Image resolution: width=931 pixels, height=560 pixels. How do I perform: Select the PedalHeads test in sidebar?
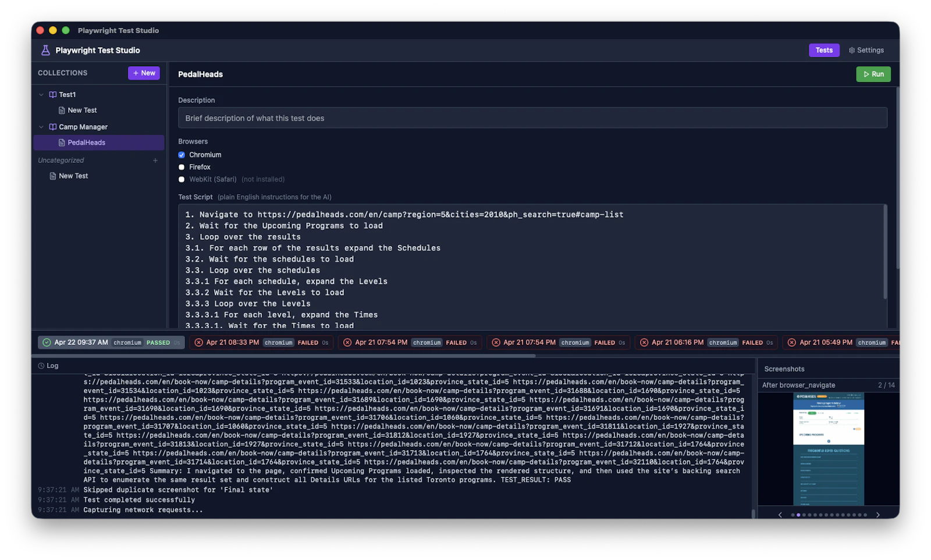[99, 143]
